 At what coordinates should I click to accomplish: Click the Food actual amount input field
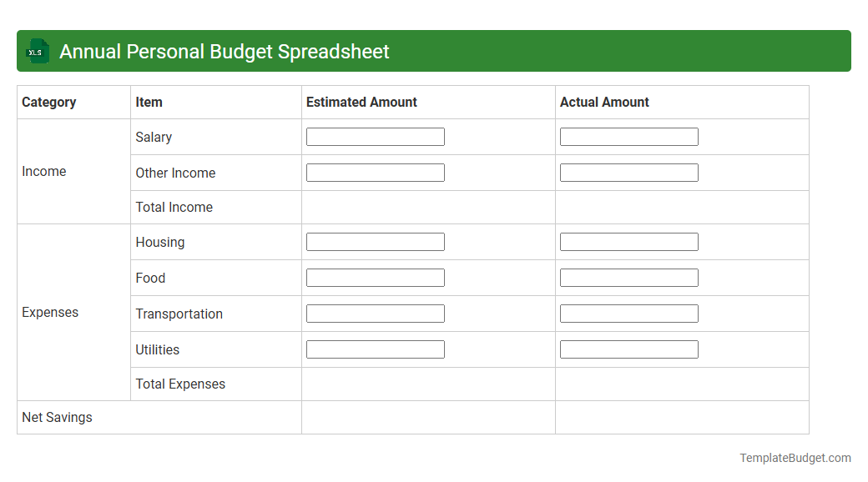coord(628,277)
